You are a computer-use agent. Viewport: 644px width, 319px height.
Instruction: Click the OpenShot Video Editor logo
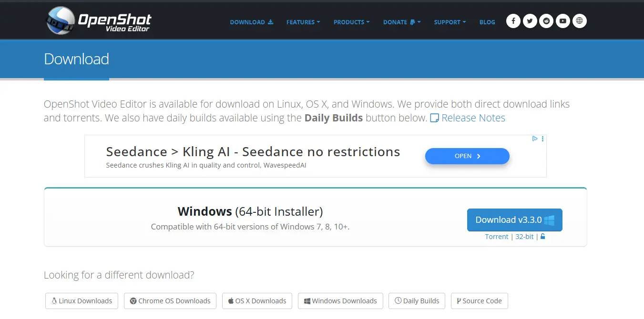98,20
